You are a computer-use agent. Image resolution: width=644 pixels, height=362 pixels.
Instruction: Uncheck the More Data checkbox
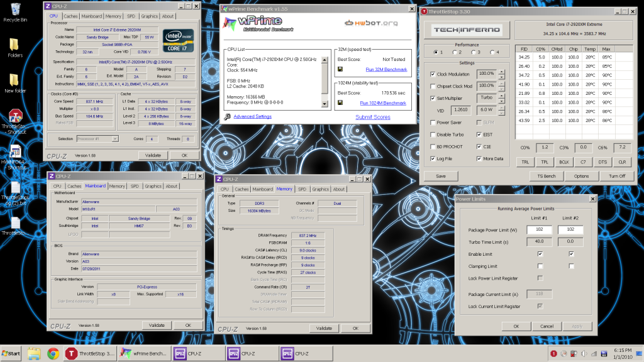coord(479,159)
